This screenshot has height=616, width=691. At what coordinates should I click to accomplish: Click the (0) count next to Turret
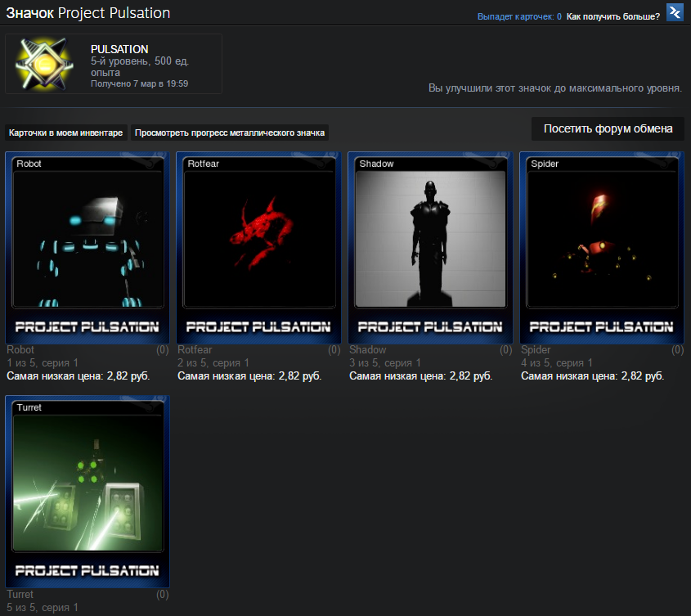163,594
